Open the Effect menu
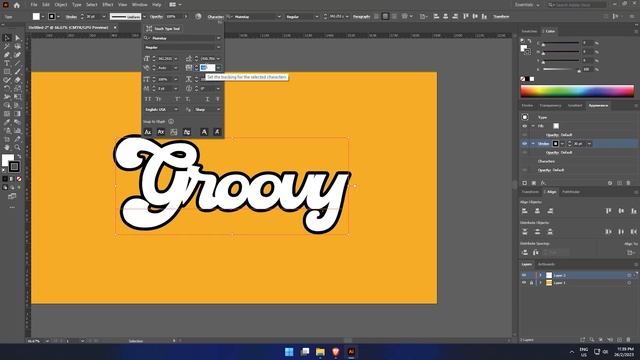640x360 pixels. [x=108, y=5]
